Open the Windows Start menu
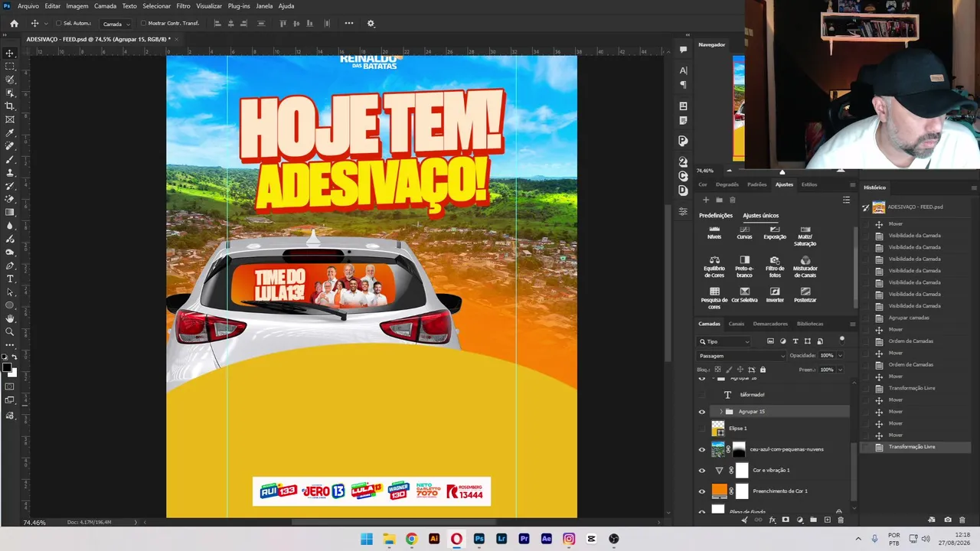Image resolution: width=980 pixels, height=551 pixels. coord(367,539)
